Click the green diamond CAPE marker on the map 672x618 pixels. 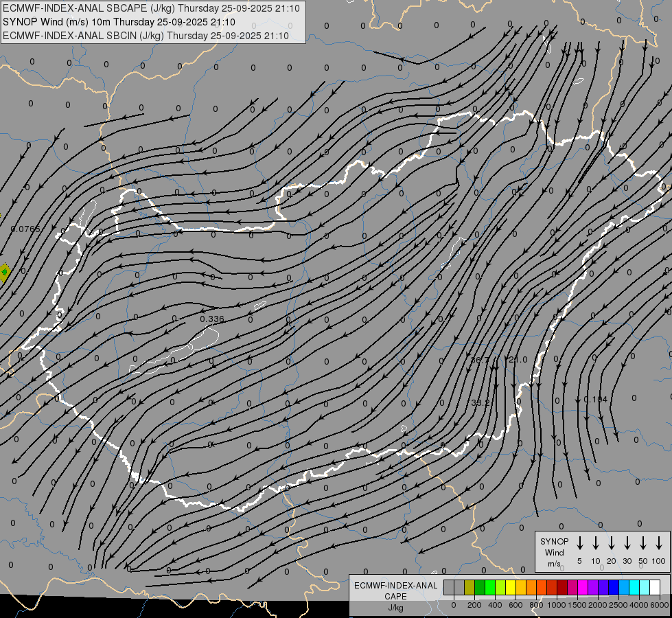(4, 272)
